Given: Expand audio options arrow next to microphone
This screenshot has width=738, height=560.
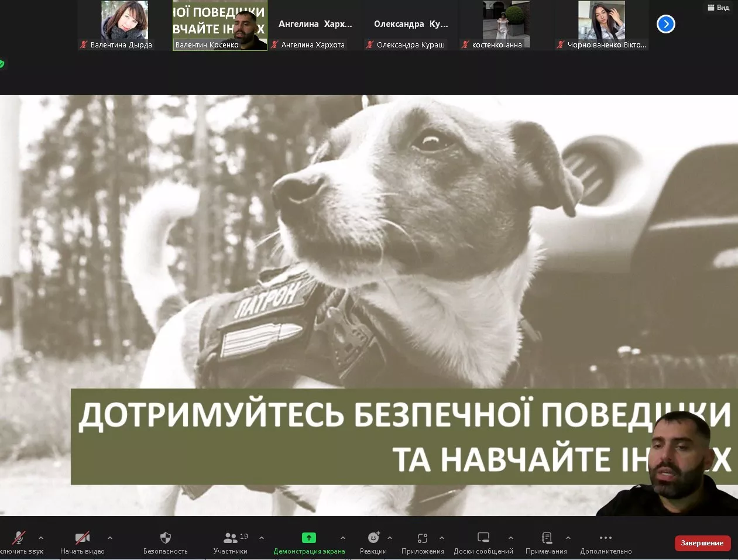Looking at the screenshot, I should [41, 538].
